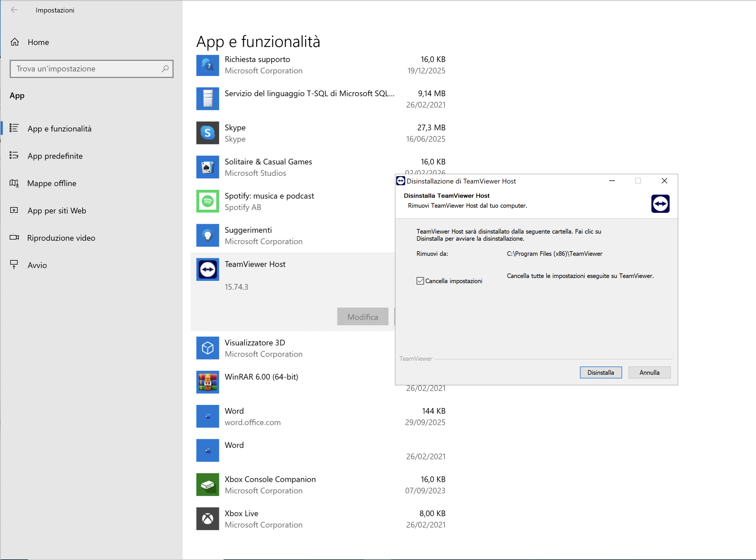Click the Microsoft Studios publisher text

coord(255,173)
